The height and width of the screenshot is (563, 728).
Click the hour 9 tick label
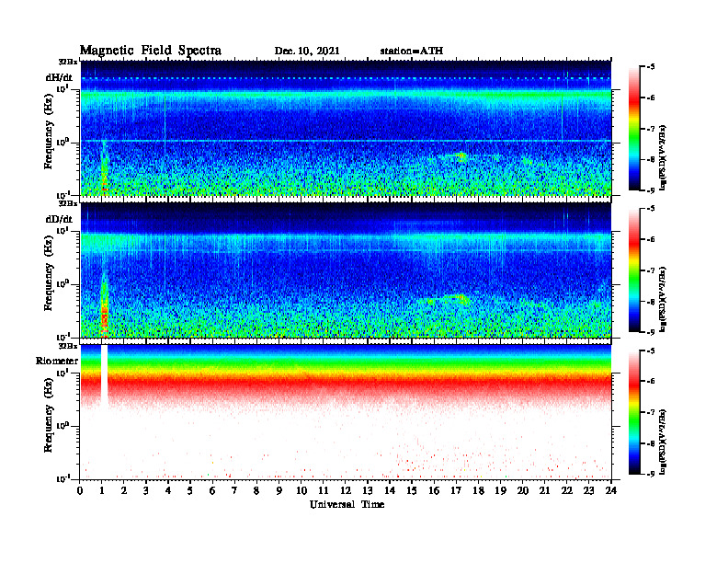click(279, 490)
